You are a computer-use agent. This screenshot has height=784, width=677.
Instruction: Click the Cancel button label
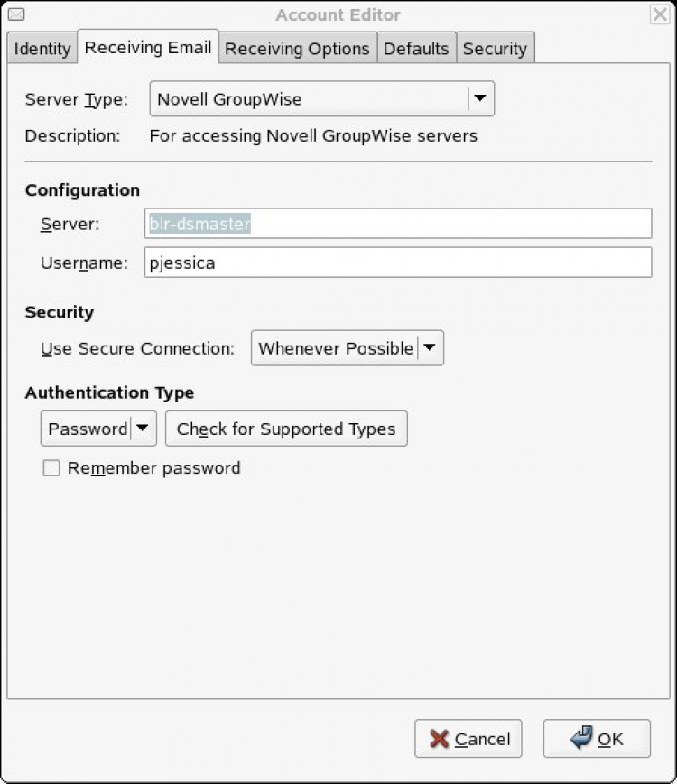tap(482, 740)
